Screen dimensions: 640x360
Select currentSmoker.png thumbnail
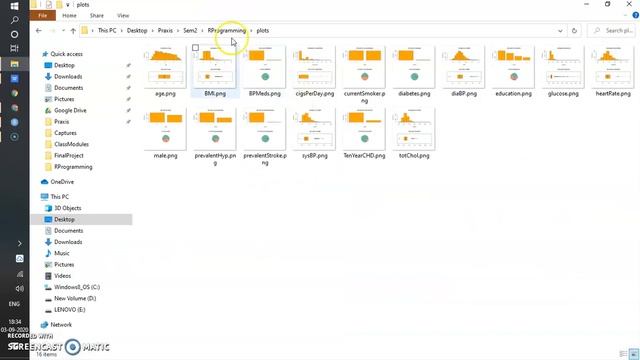point(364,66)
